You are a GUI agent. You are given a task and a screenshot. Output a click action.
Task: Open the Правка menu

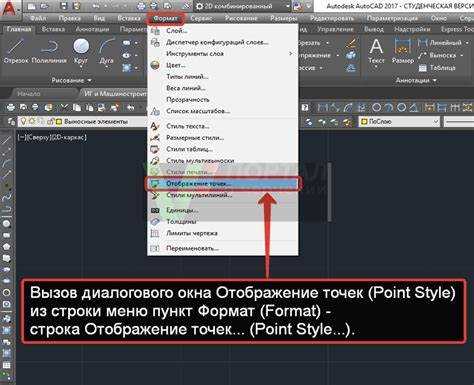[x=69, y=19]
